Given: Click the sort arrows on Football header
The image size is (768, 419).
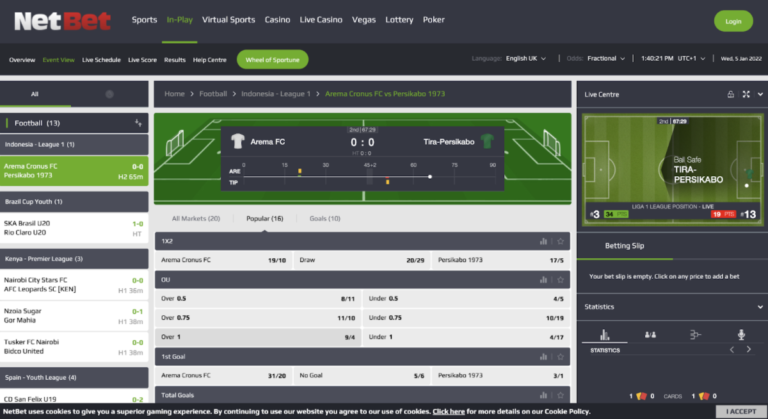Looking at the screenshot, I should click(138, 123).
